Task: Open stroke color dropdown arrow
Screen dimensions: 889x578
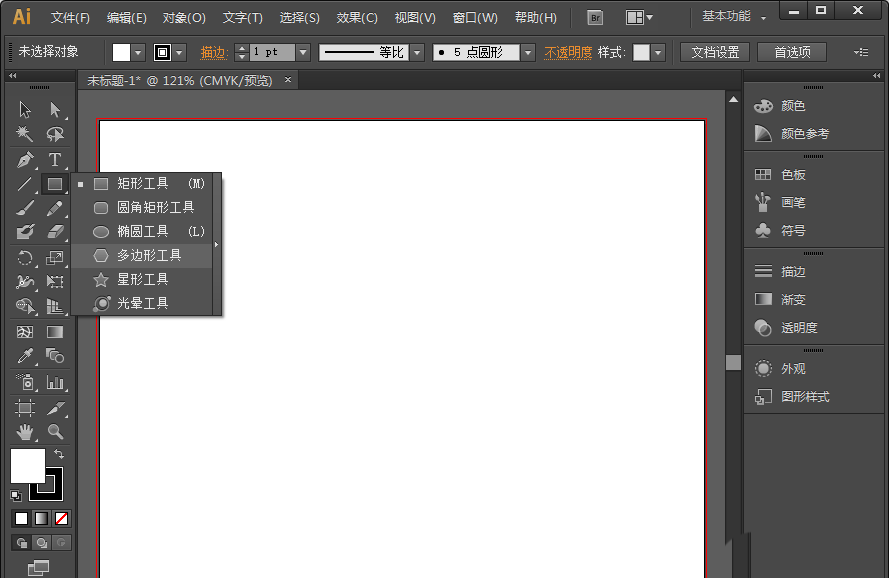Action: pyautogui.click(x=179, y=53)
